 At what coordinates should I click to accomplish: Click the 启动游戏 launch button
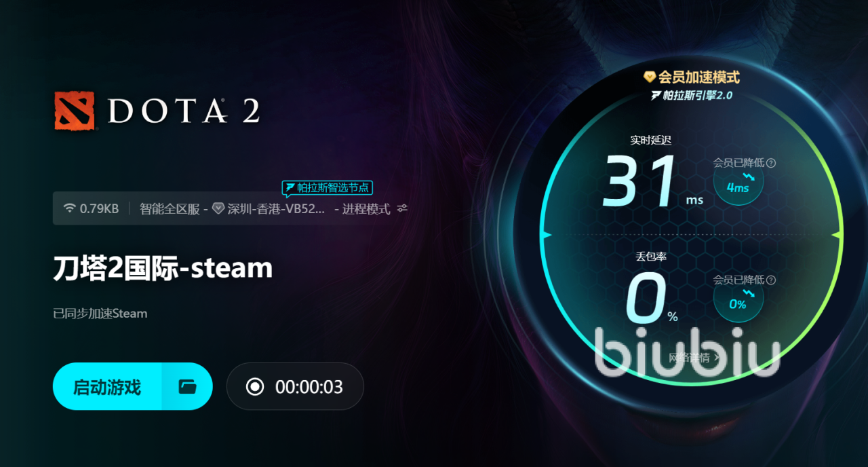point(107,387)
